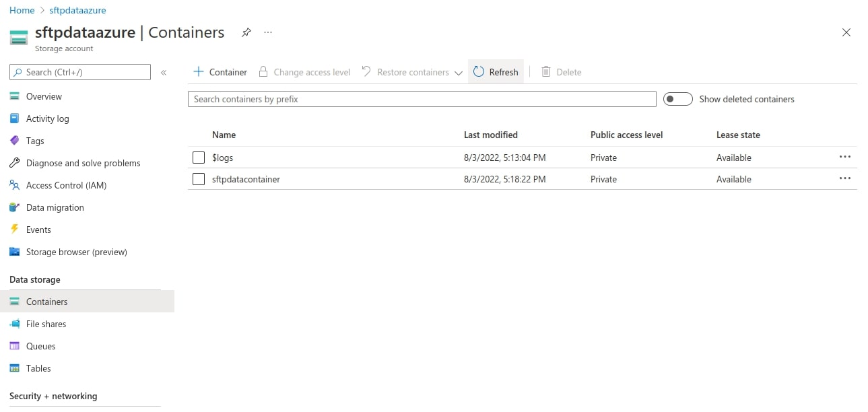Focus the Search containers by prefix field

pyautogui.click(x=422, y=99)
